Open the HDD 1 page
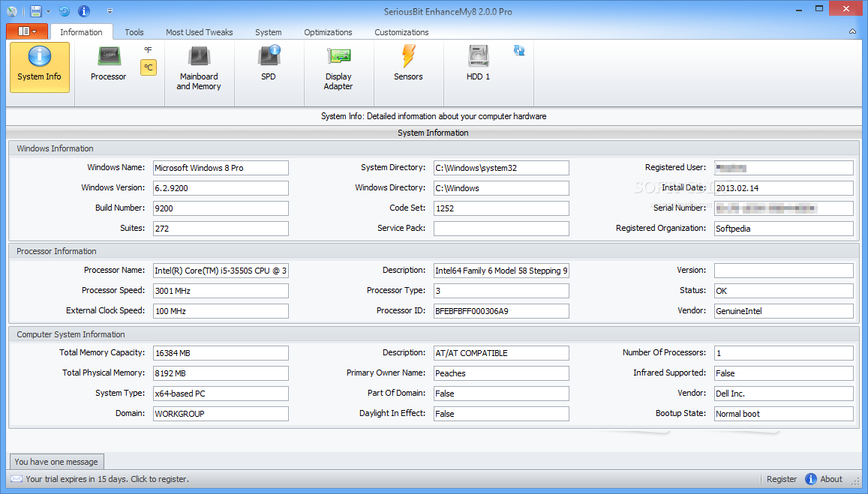The height and width of the screenshot is (494, 868). (479, 64)
